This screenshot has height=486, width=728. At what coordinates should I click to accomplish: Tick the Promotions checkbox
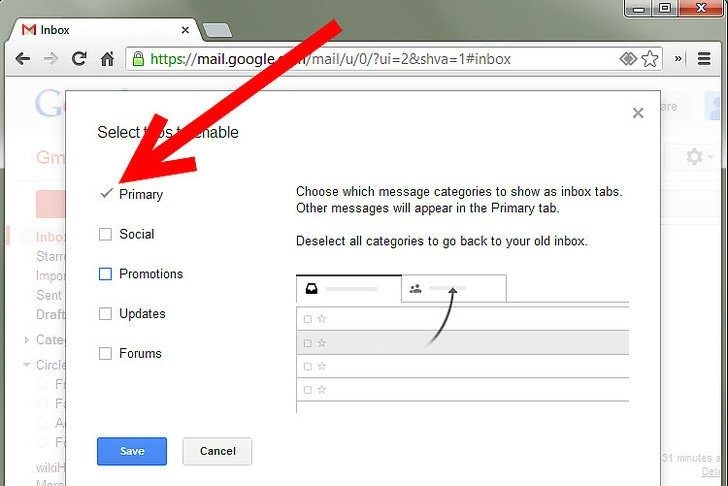coord(105,274)
